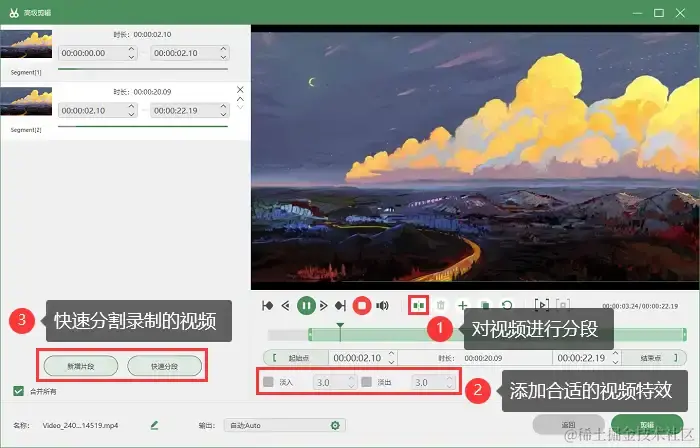This screenshot has width=700, height=448.
Task: Increase Segment[1] start time
Action: click(131, 49)
